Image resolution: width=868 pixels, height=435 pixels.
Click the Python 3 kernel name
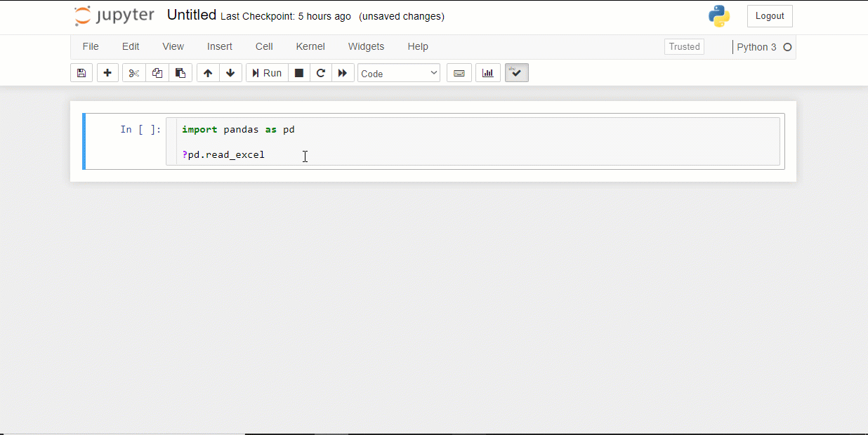pyautogui.click(x=756, y=47)
